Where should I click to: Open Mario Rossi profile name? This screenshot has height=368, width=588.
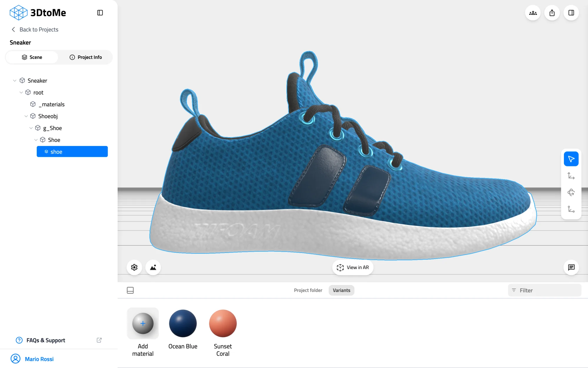tap(39, 359)
